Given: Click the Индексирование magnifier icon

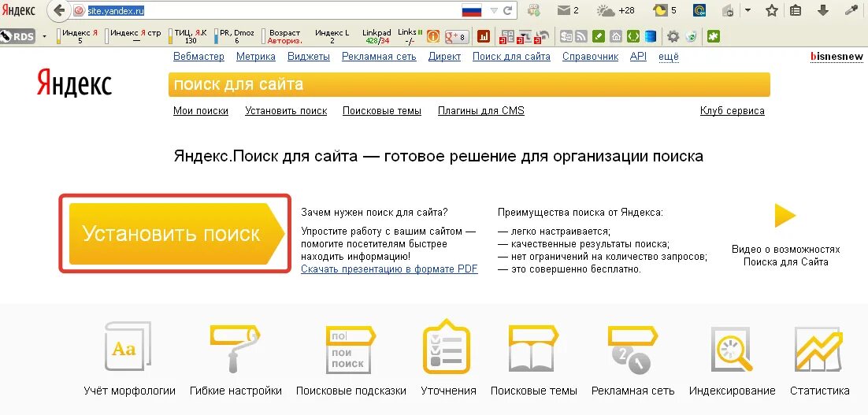Looking at the screenshot, I should point(733,350).
